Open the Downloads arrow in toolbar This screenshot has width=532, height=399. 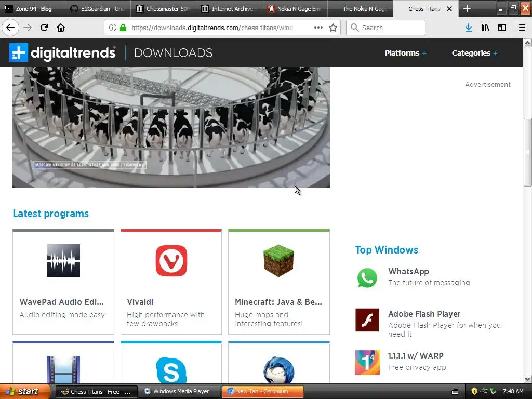[x=469, y=28]
